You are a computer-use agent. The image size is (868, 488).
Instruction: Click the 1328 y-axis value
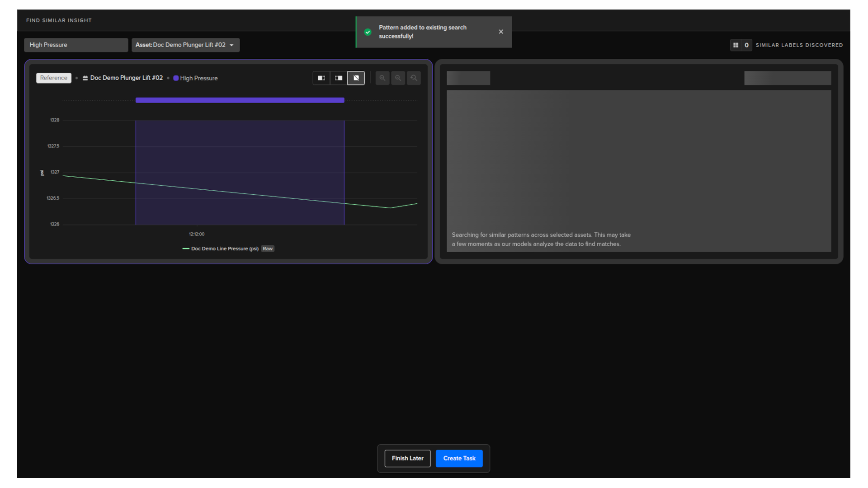point(55,120)
